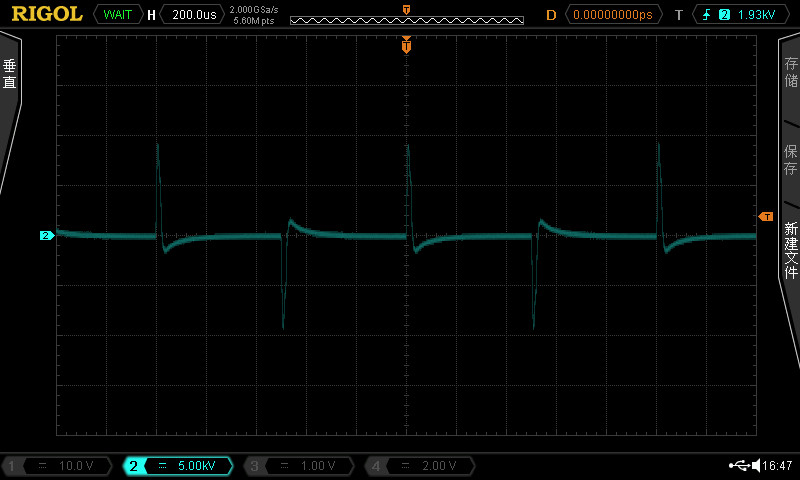Click the USB connection status icon

click(741, 465)
